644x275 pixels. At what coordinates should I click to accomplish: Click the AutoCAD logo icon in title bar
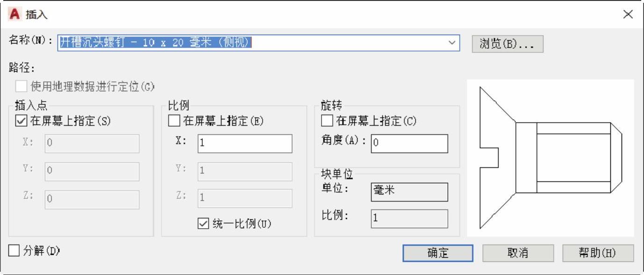(15, 14)
